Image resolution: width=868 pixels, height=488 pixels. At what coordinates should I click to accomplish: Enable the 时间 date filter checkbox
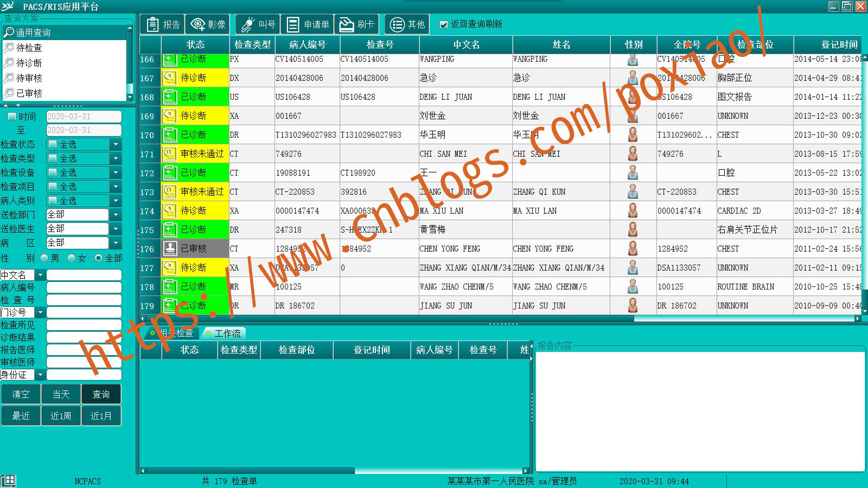click(x=10, y=116)
